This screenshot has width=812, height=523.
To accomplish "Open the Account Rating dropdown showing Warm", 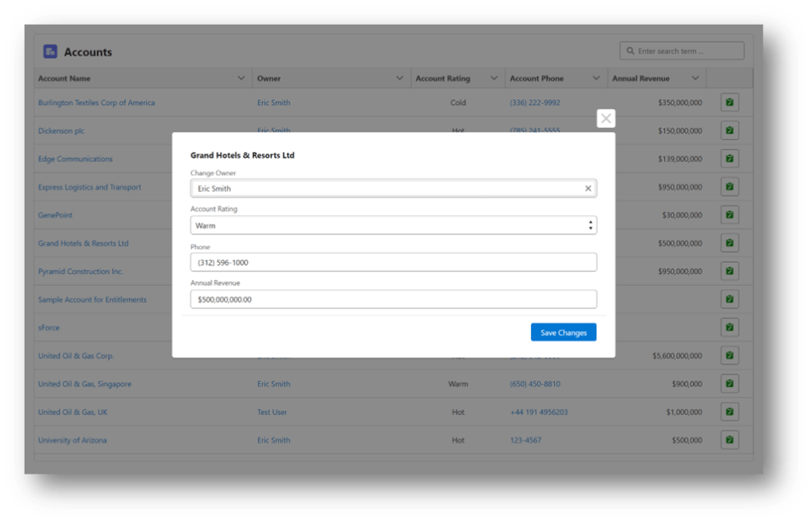I will [x=394, y=225].
